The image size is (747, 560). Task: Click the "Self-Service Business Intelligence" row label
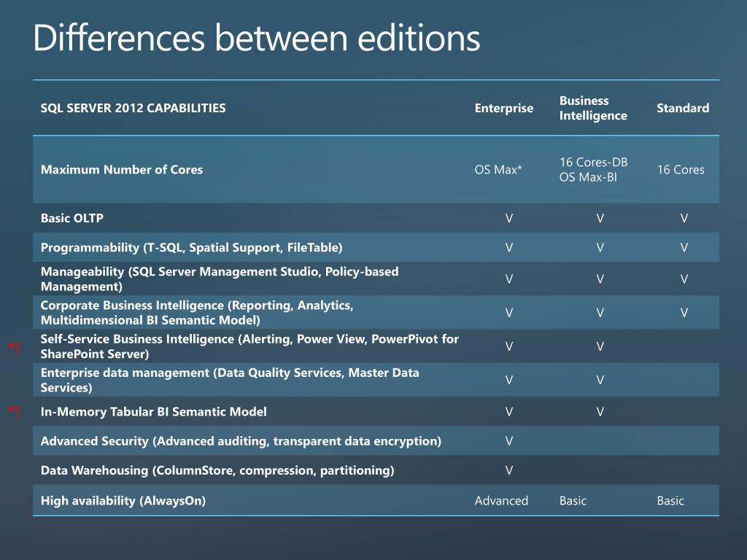tap(249, 346)
